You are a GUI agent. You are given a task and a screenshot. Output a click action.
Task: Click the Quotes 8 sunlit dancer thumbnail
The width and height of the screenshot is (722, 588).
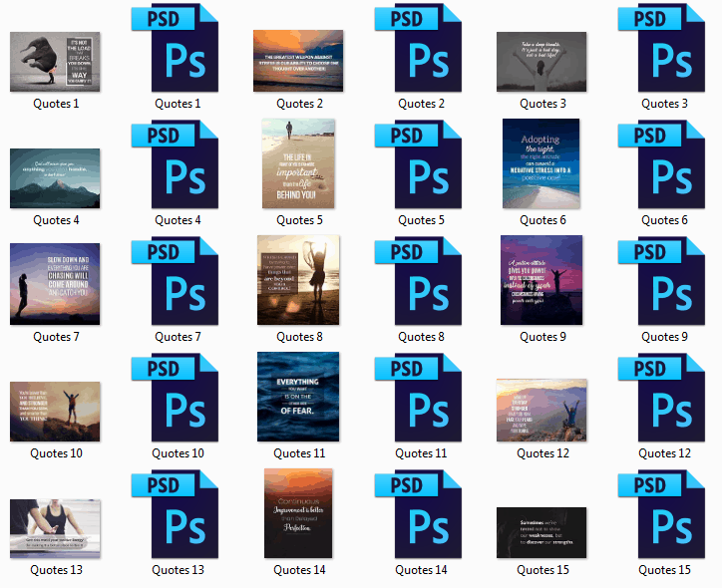click(298, 280)
